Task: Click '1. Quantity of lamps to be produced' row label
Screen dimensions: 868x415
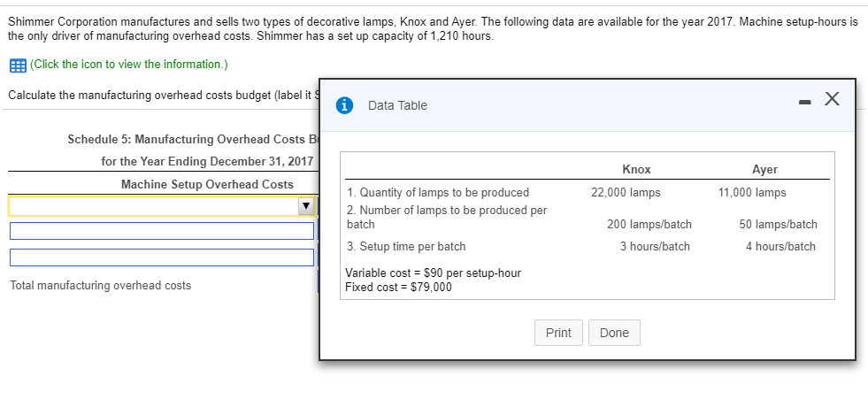Action: coord(438,193)
